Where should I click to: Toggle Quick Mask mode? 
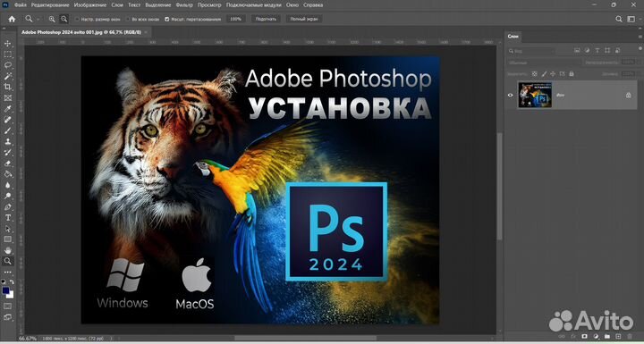8,306
